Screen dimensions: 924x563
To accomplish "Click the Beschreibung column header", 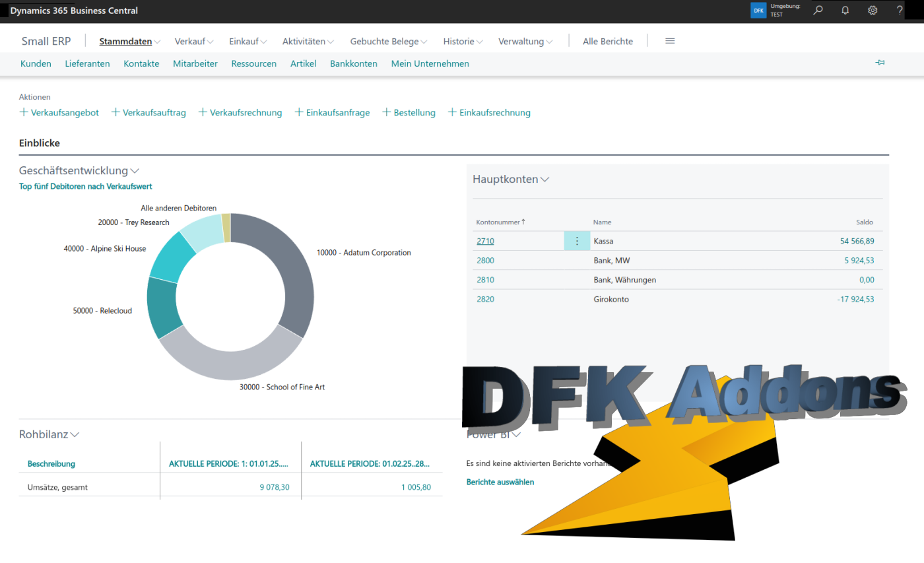I will [x=51, y=464].
